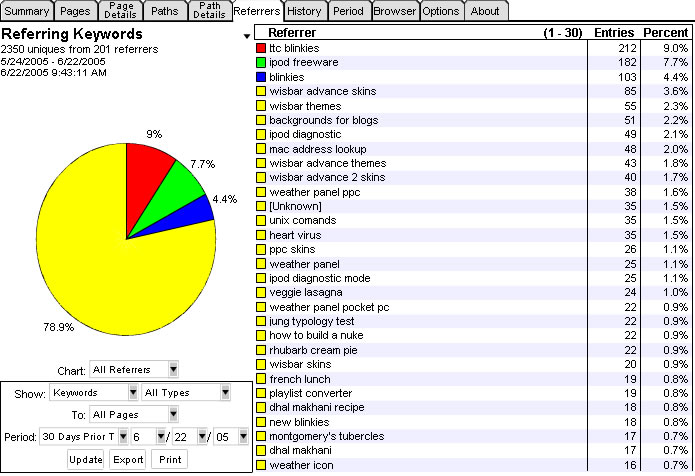
Task: Click the yellow swatch beside wisbar advance skins
Action: point(262,91)
